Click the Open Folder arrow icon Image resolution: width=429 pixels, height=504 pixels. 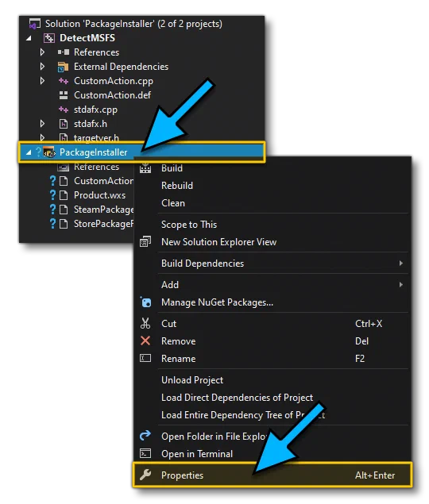145,436
